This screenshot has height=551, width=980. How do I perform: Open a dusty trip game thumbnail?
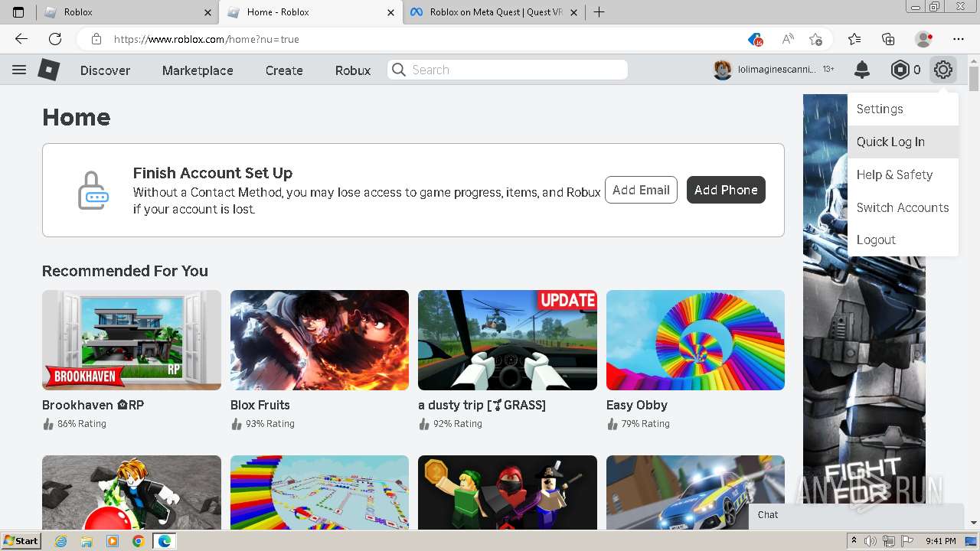pyautogui.click(x=508, y=340)
